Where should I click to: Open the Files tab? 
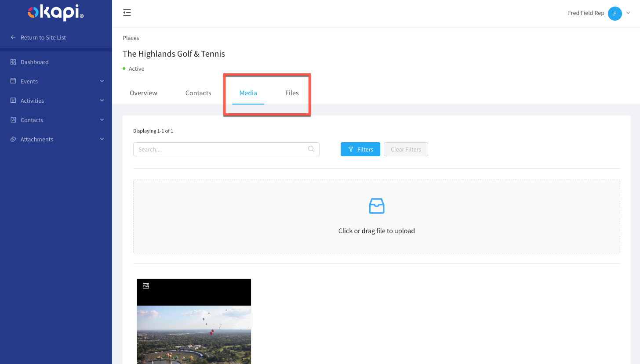click(x=292, y=93)
